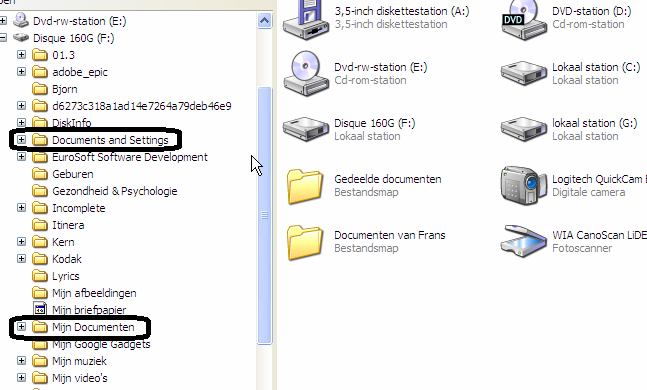Open the Disque 160G (F:) drive icon in right pane
The height and width of the screenshot is (390, 647).
[x=306, y=129]
